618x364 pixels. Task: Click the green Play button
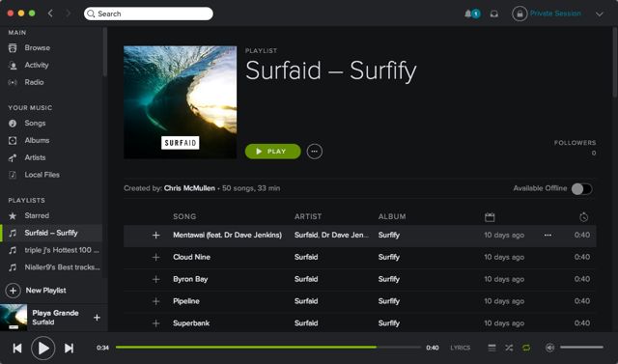coord(272,152)
